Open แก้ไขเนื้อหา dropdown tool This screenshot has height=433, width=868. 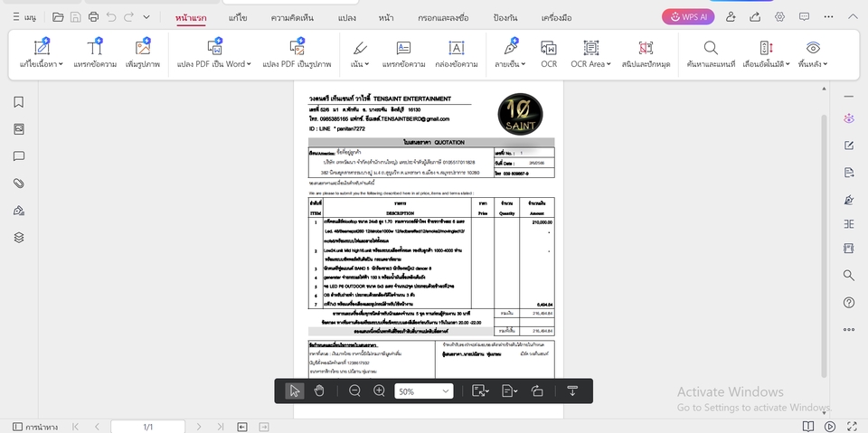pyautogui.click(x=42, y=53)
